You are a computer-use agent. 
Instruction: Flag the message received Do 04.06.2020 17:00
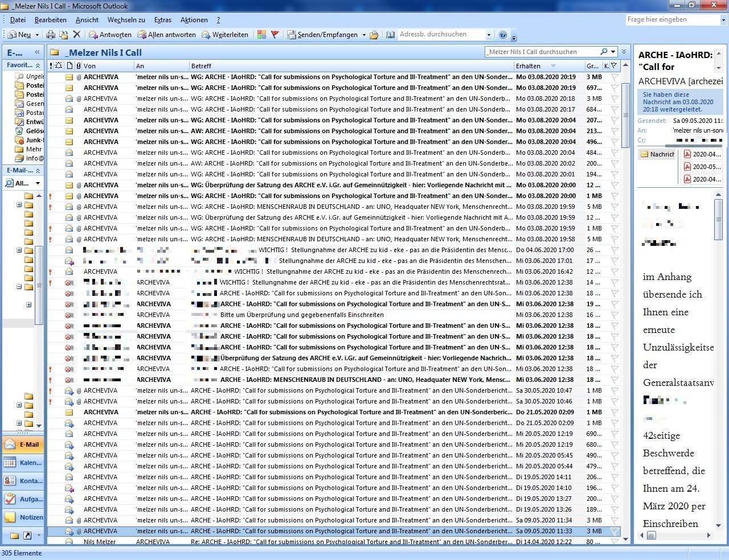(x=615, y=250)
